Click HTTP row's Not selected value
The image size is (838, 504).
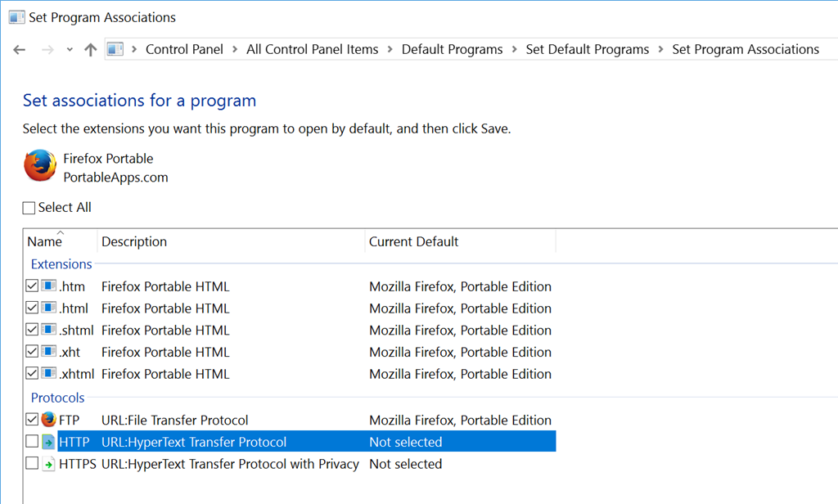click(406, 442)
